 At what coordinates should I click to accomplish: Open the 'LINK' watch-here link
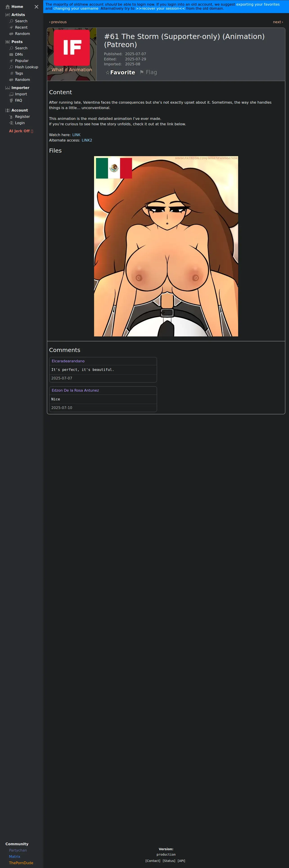76,135
